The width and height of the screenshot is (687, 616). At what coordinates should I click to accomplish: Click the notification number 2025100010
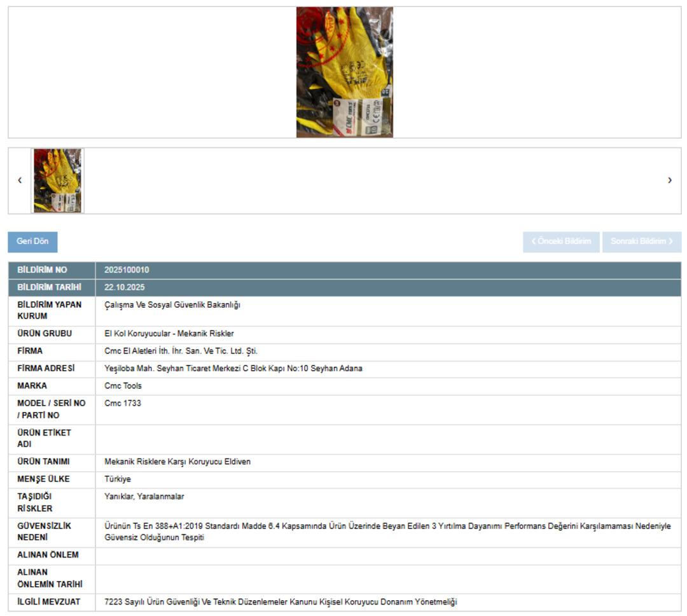pos(127,270)
